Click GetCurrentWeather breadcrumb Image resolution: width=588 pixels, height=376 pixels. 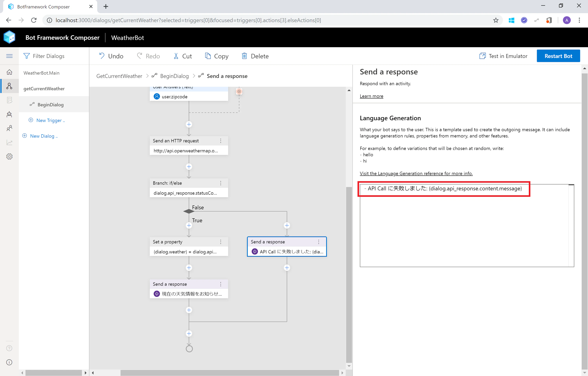tap(119, 76)
